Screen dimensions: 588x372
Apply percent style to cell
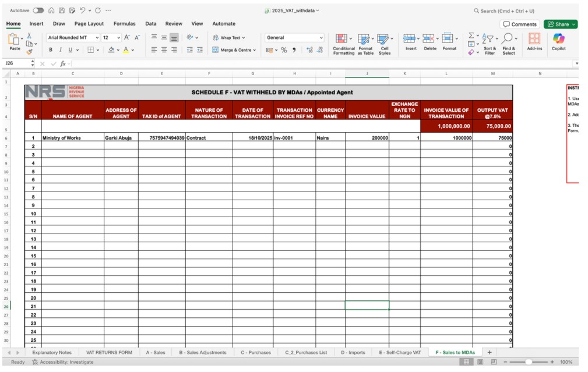[284, 50]
